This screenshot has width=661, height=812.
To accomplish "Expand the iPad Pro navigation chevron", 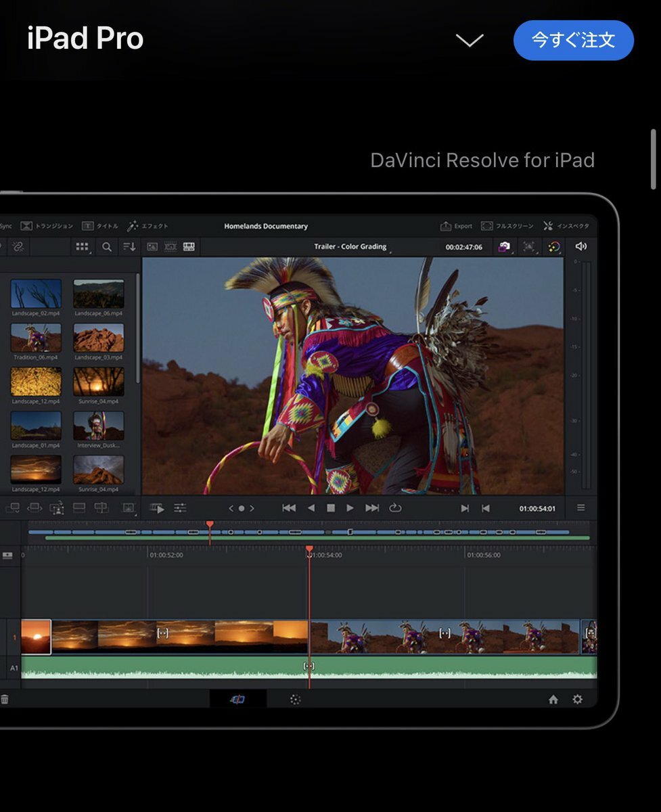I will [x=469, y=41].
